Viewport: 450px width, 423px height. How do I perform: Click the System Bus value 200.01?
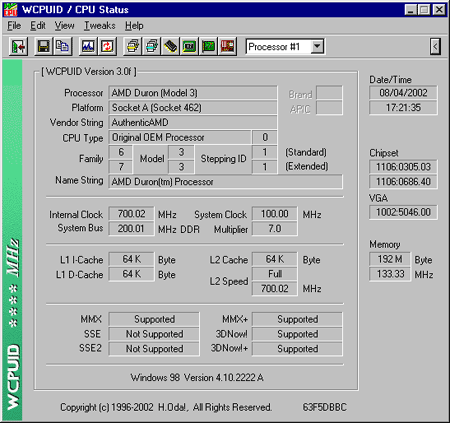[131, 228]
